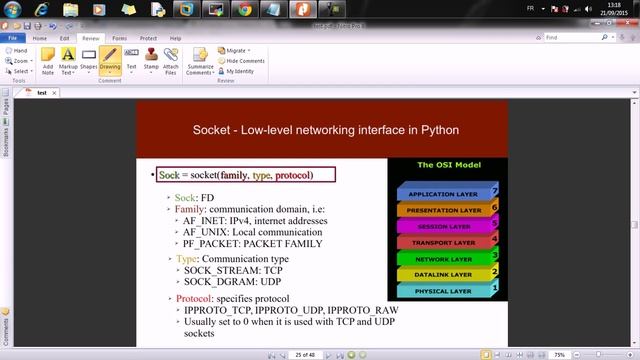Switch to the Edit ribbon tab
The image size is (640, 360).
64,38
